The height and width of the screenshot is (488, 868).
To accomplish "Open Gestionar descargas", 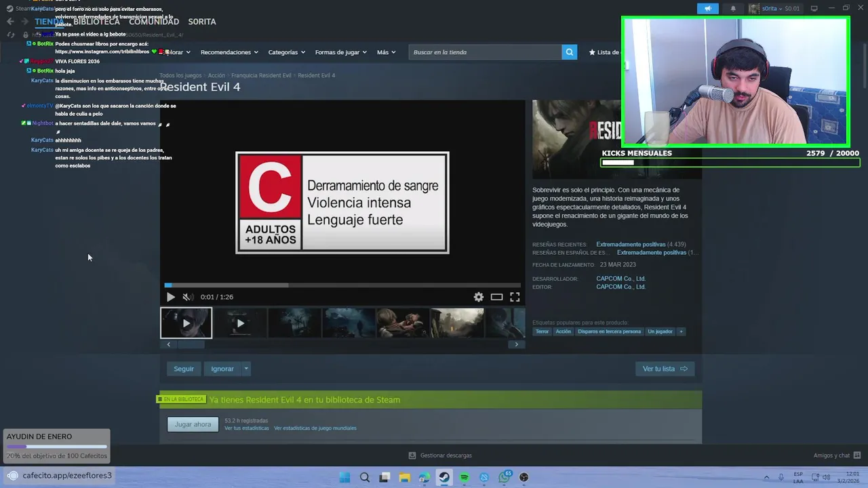I will coord(439,455).
